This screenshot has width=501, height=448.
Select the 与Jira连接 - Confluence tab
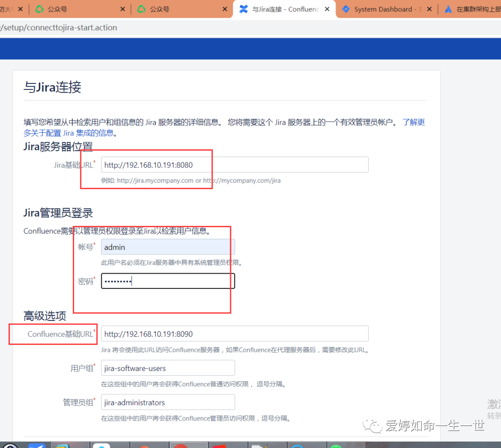tap(284, 9)
